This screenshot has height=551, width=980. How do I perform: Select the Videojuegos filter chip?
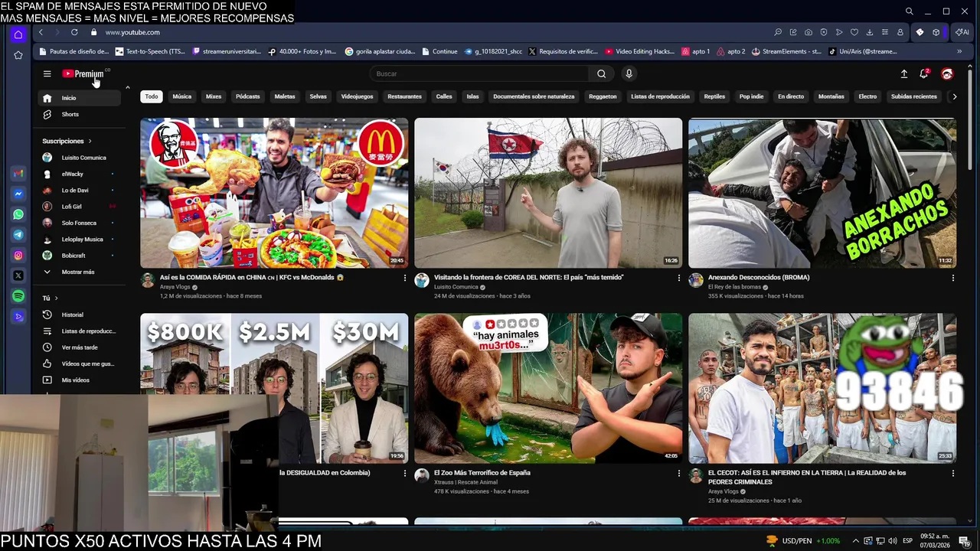pos(357,96)
